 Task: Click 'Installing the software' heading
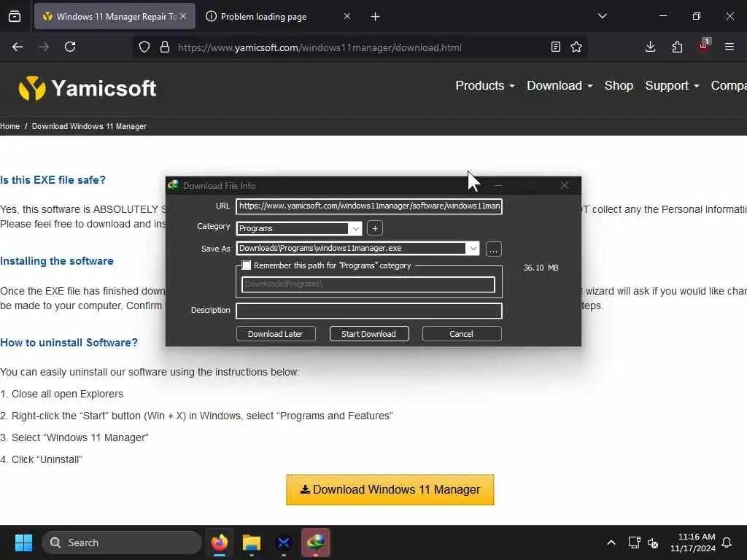57,261
